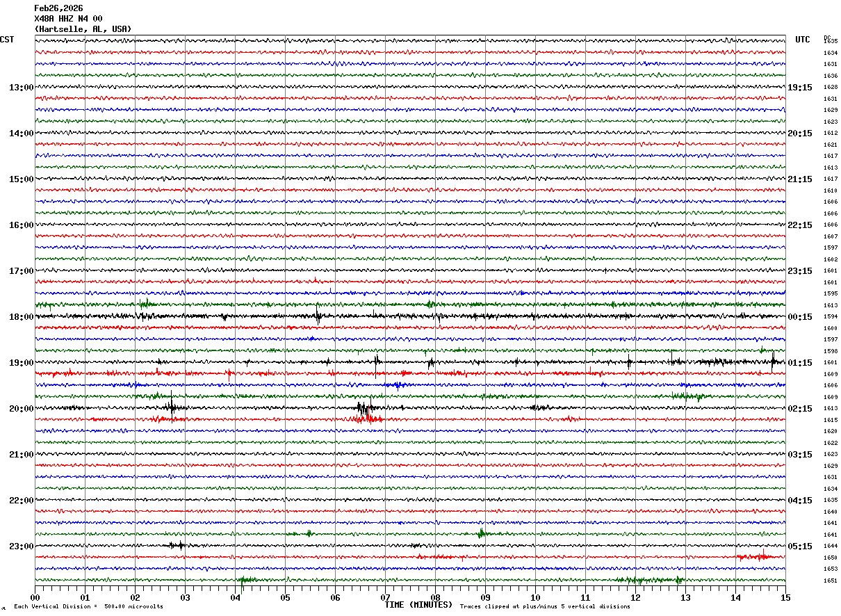This screenshot has width=841, height=616.
Task: Click minute tick 00 on time axis
Action: (x=35, y=597)
